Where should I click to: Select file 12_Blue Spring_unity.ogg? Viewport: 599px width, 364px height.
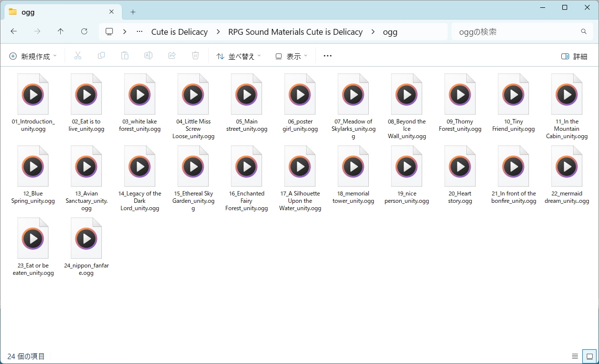(33, 175)
